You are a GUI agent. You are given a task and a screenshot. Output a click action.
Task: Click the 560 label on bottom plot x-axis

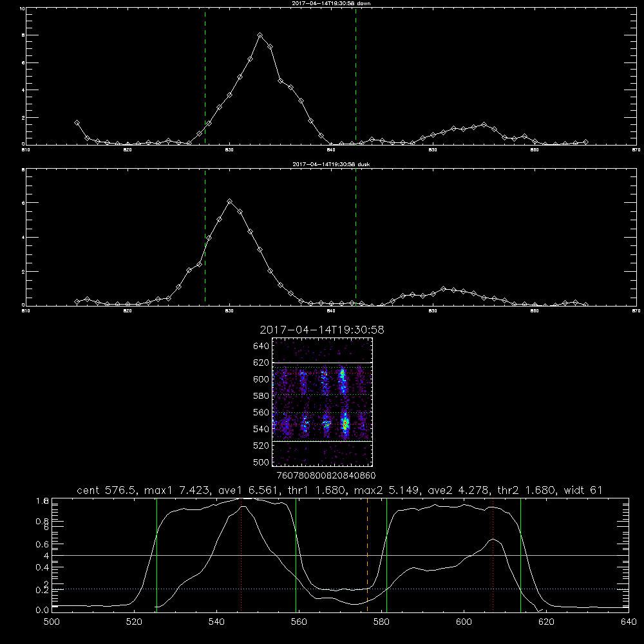pyautogui.click(x=299, y=622)
